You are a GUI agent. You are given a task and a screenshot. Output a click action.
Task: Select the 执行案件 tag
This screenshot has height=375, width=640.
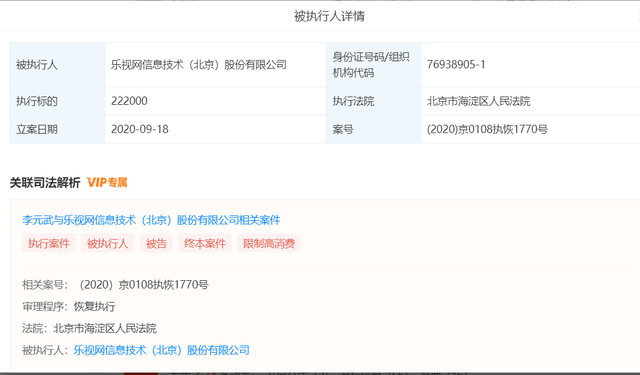click(49, 244)
